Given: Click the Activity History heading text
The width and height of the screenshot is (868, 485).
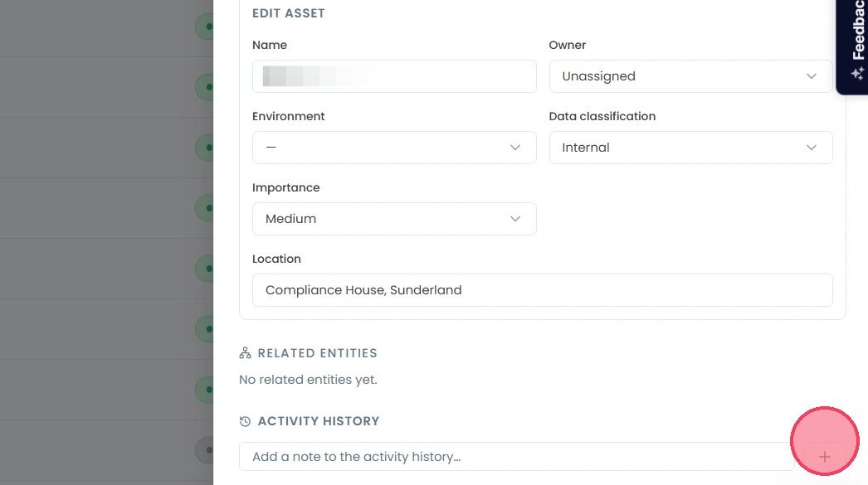Looking at the screenshot, I should tap(319, 421).
